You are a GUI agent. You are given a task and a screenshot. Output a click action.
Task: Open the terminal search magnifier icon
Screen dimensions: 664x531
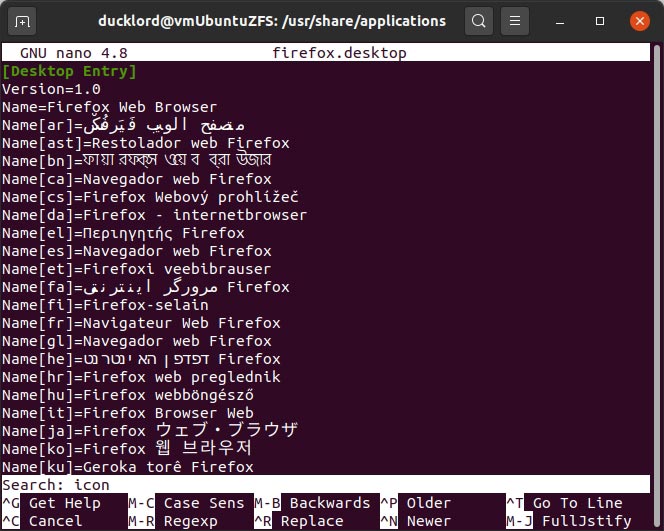tap(479, 21)
